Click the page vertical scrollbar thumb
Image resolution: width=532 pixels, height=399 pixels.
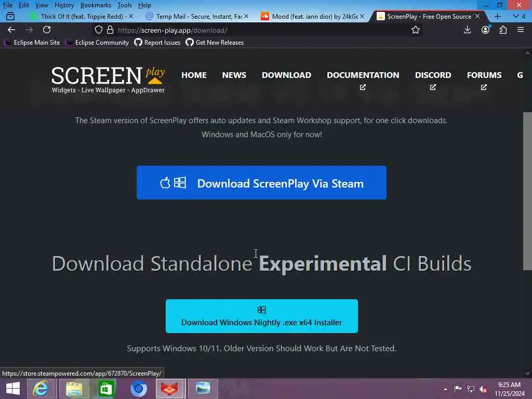[527, 191]
